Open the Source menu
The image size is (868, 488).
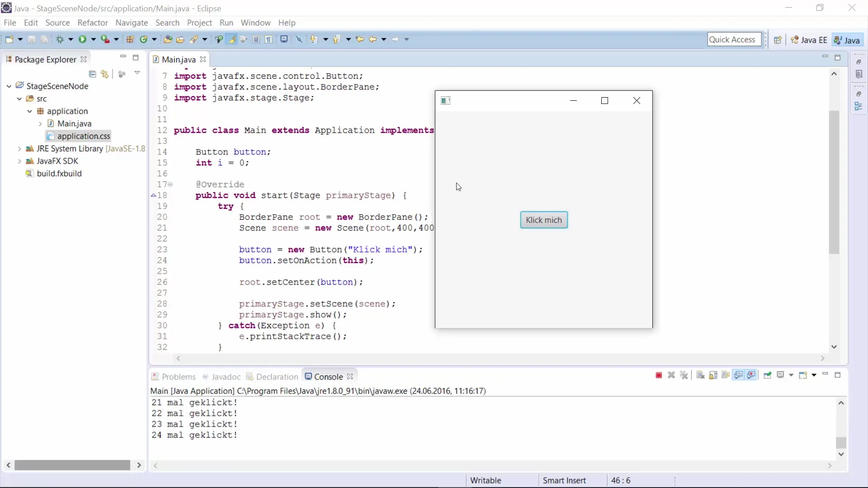57,23
